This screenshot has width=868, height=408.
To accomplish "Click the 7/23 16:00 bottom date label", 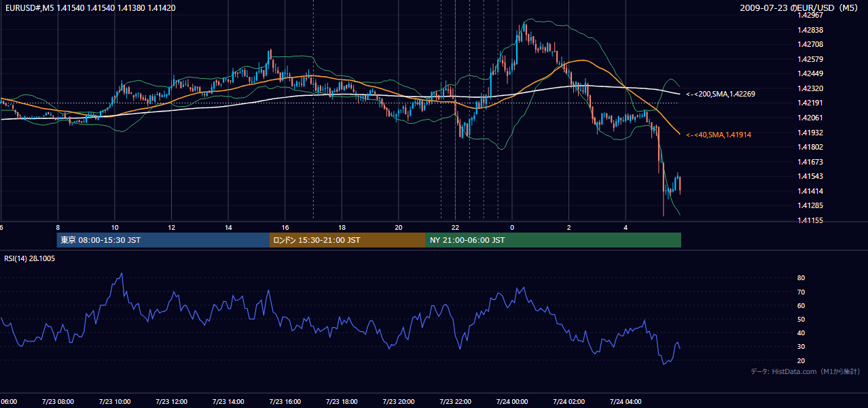I will 285,402.
